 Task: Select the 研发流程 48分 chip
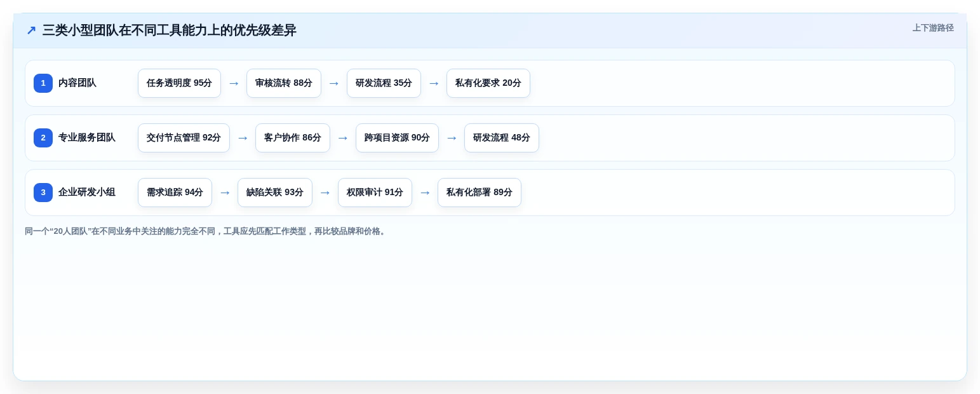pyautogui.click(x=502, y=138)
